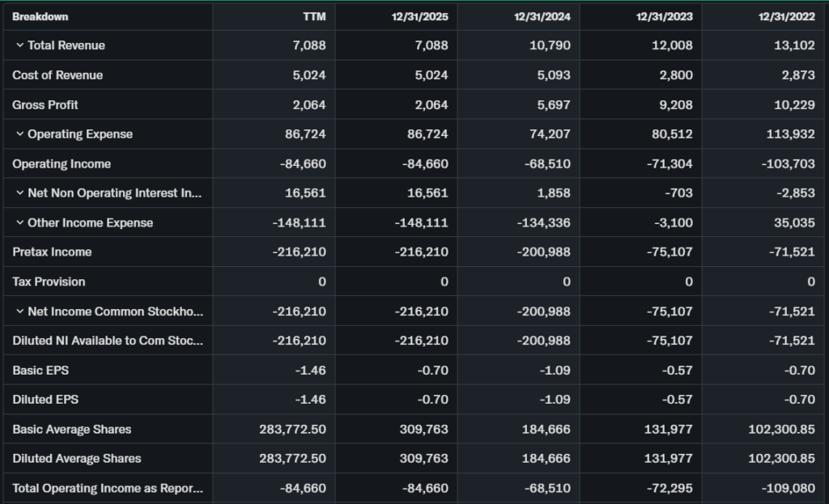Viewport: 829px width, 504px height.
Task: Expand the Operating Expense breakdown chevron
Action: click(19, 134)
